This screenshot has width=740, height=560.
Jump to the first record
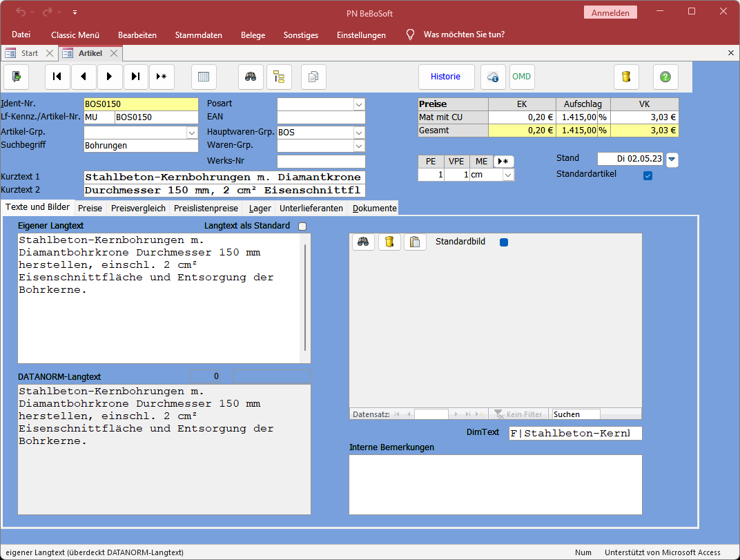(x=57, y=77)
